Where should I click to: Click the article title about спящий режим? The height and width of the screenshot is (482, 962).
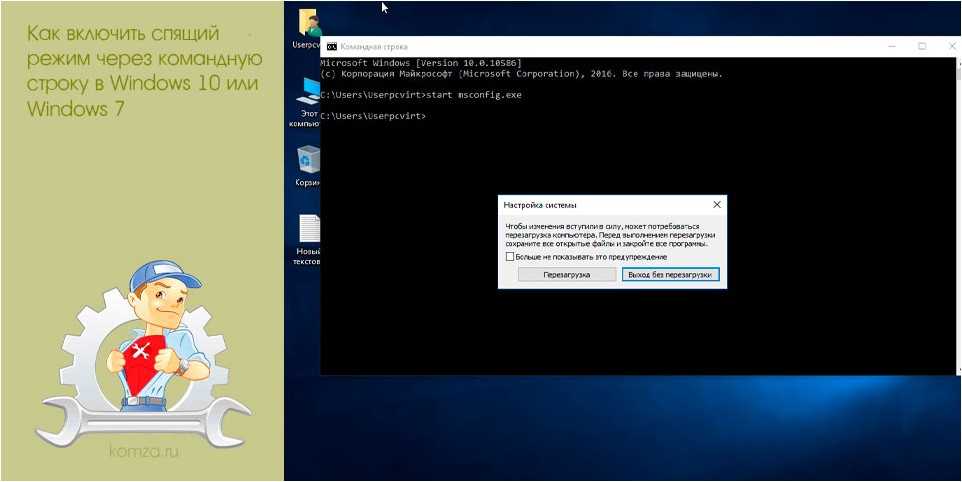[x=142, y=72]
